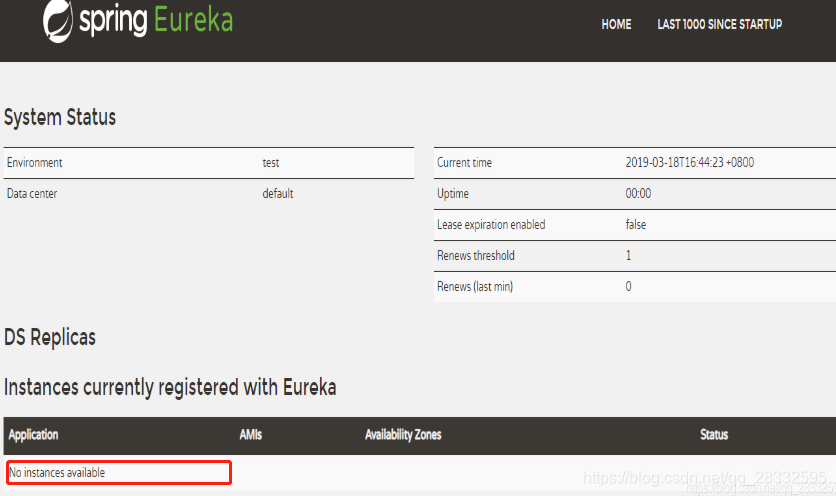Select the Renews (last min) label
Screen dimensions: 836x496
coord(475,286)
